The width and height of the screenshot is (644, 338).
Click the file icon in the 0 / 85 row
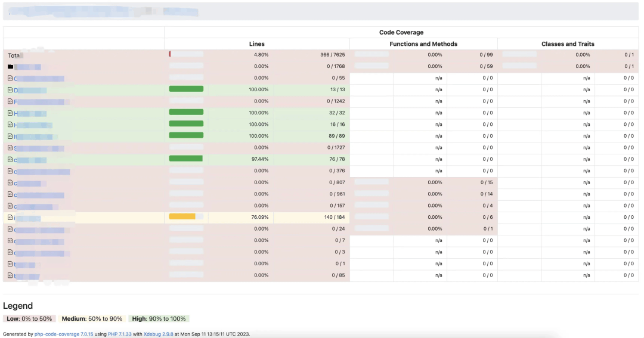click(x=10, y=275)
